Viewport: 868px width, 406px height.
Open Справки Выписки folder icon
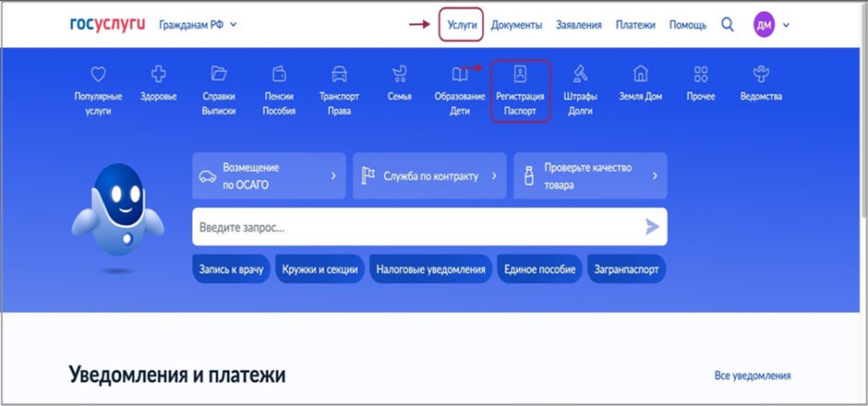pos(219,74)
